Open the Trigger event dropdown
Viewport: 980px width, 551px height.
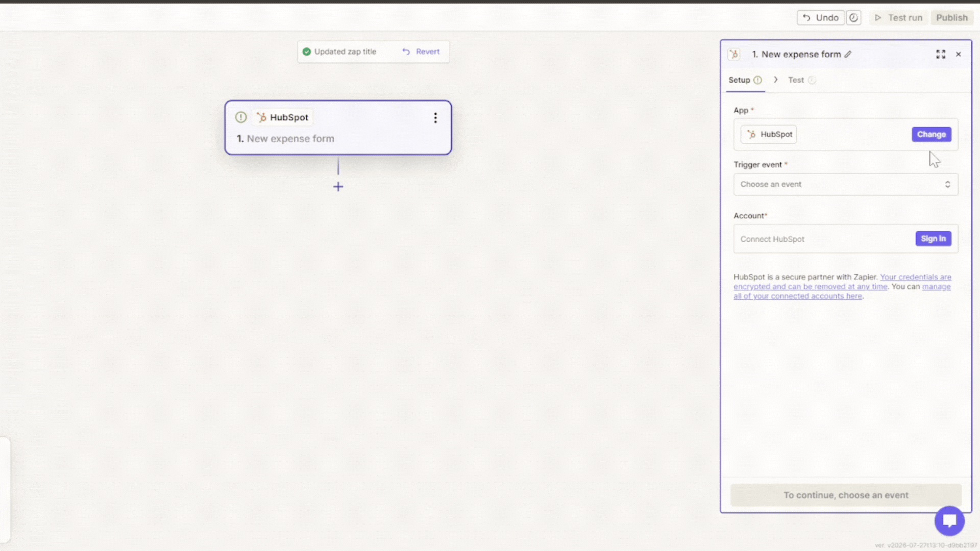pos(845,184)
